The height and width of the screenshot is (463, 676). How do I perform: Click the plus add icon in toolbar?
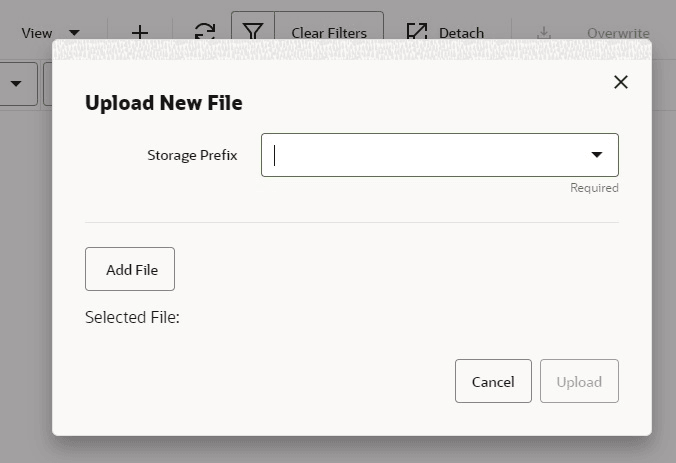coord(140,33)
